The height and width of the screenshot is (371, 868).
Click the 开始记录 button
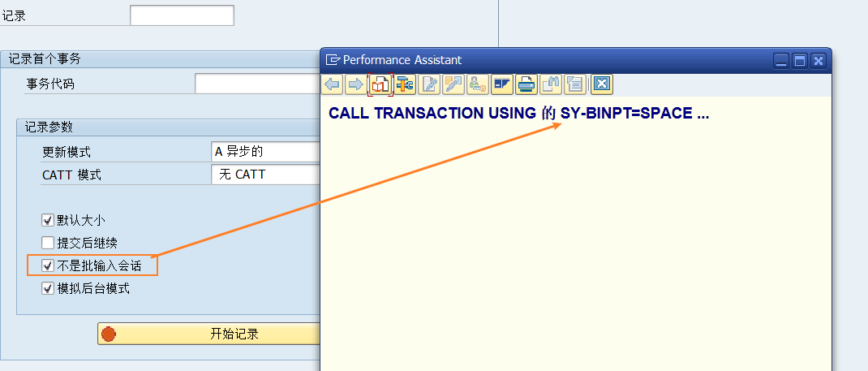point(209,334)
